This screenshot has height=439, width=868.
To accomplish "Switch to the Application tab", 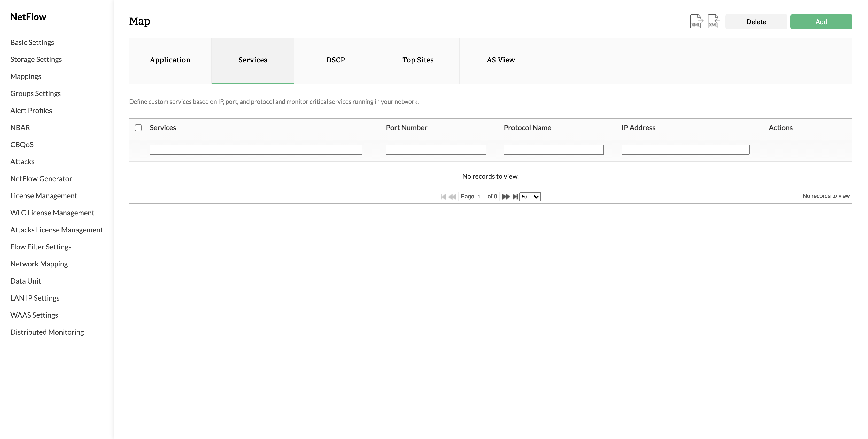I will point(170,60).
